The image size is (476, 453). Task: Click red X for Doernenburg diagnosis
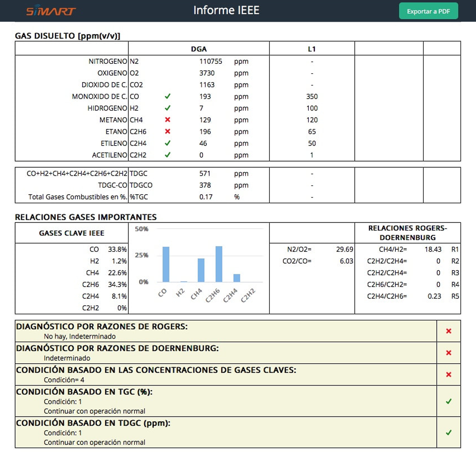449,353
